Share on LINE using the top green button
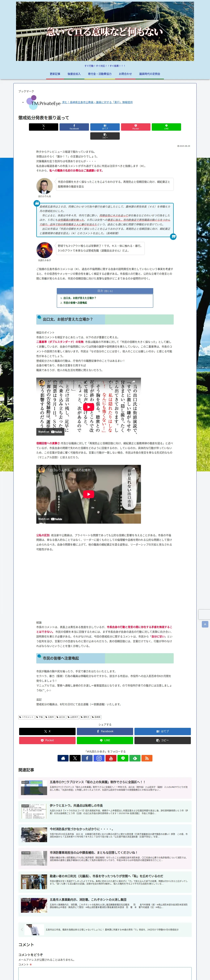Image resolution: width=210 pixels, height=980 pixels. coord(166,127)
